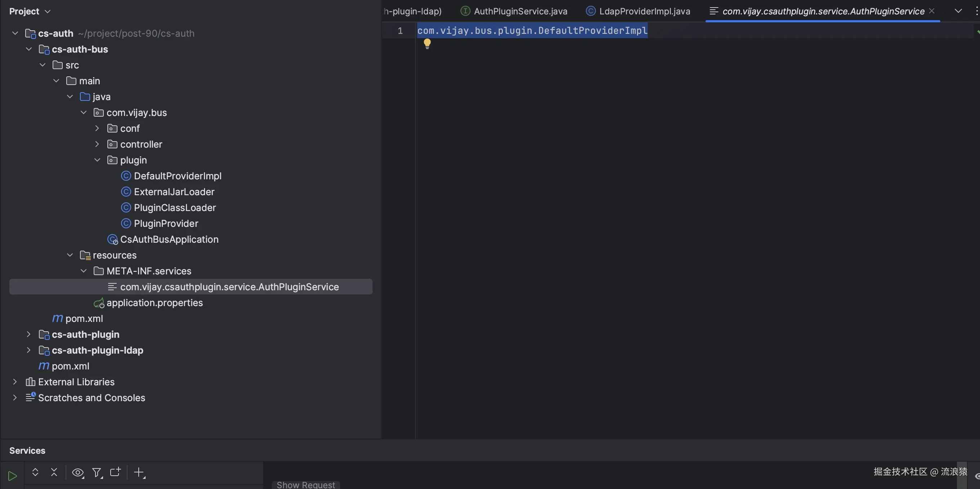Image resolution: width=980 pixels, height=489 pixels.
Task: Open the DefaultProviderImpl class file
Action: (177, 176)
